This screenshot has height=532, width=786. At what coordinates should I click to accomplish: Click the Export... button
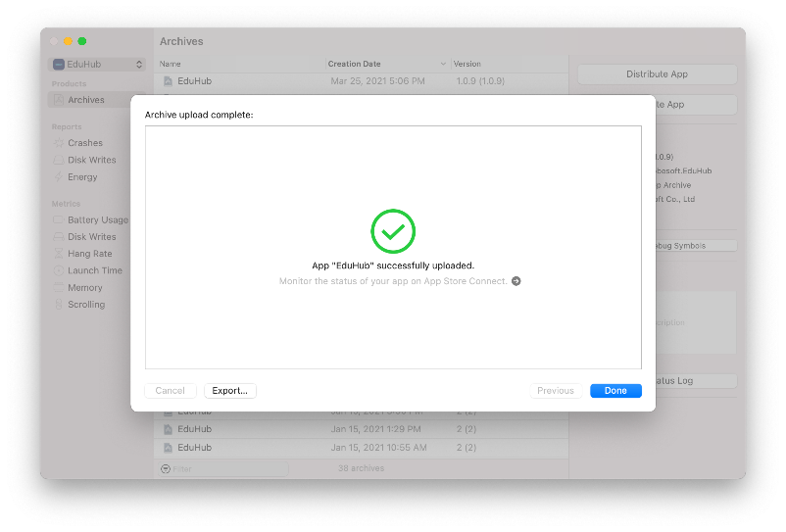click(230, 391)
